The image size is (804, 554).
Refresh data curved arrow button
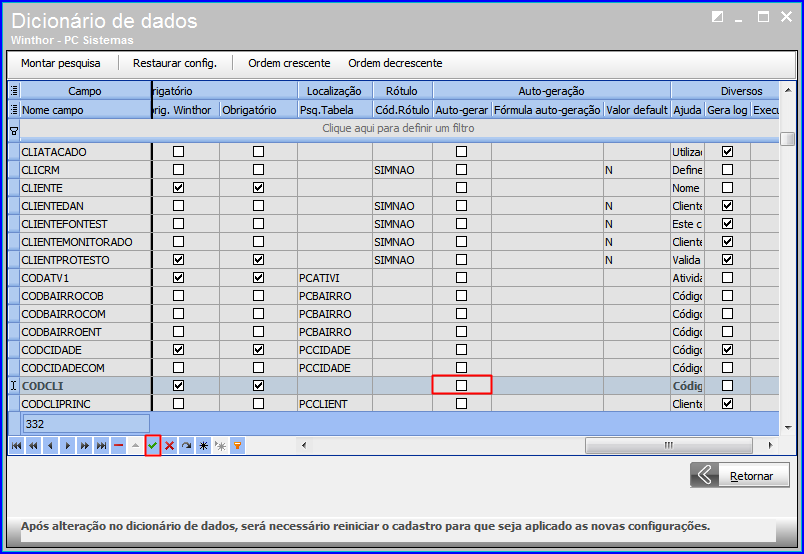point(187,446)
